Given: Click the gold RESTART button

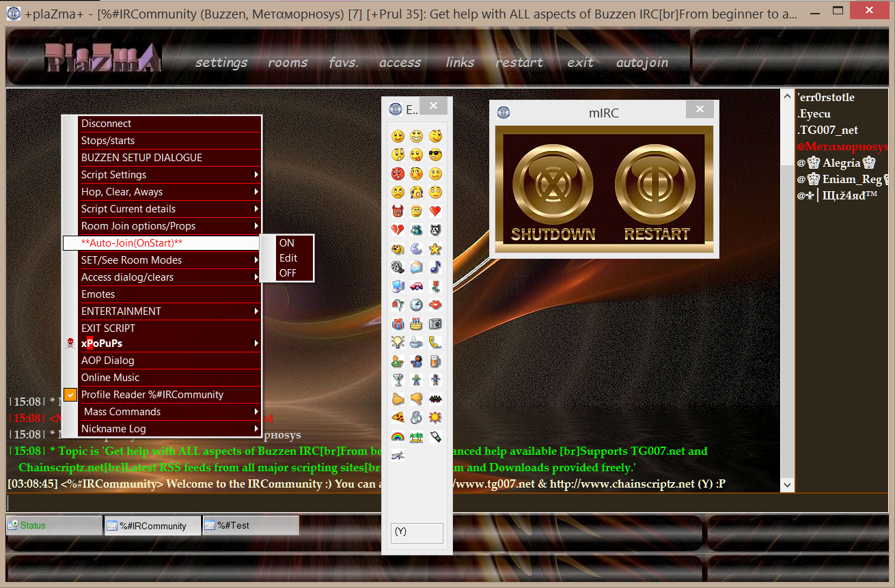Looking at the screenshot, I should click(x=657, y=193).
